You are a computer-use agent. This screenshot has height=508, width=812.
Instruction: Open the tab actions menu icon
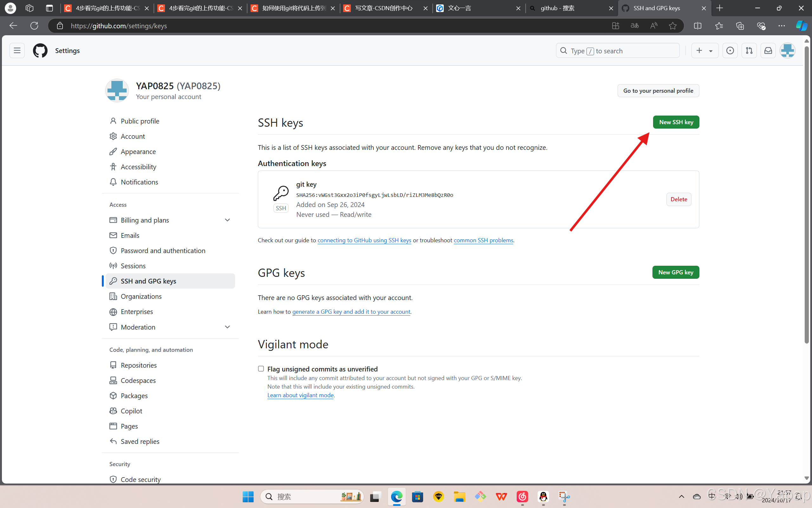click(x=49, y=8)
